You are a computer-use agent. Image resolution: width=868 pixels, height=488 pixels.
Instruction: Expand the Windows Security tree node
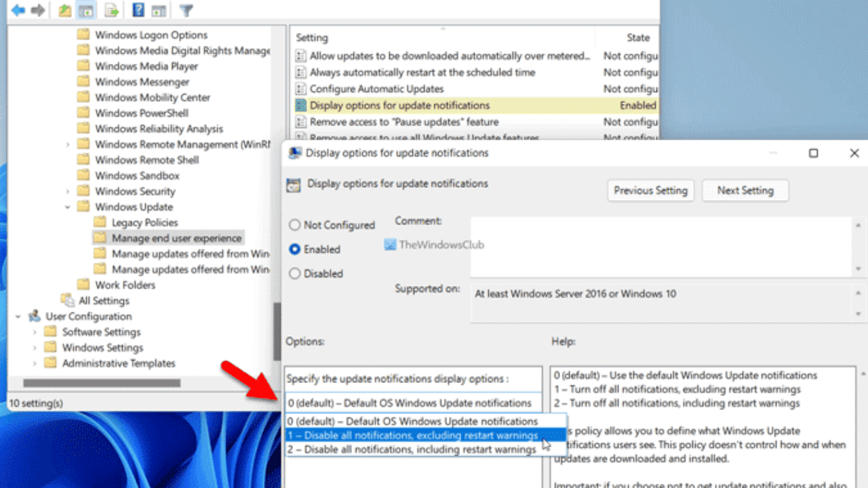click(x=68, y=191)
